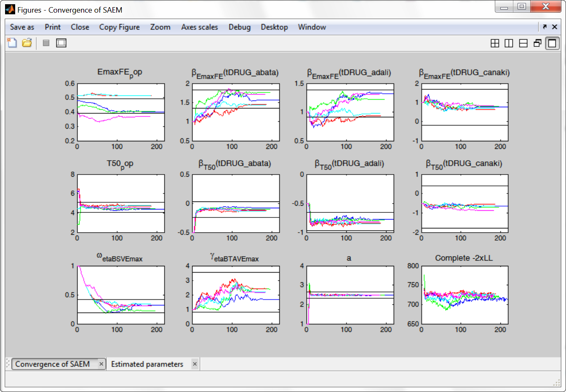Image resolution: width=566 pixels, height=392 pixels.
Task: Switch to the Estimated parameters tab
Action: click(147, 364)
